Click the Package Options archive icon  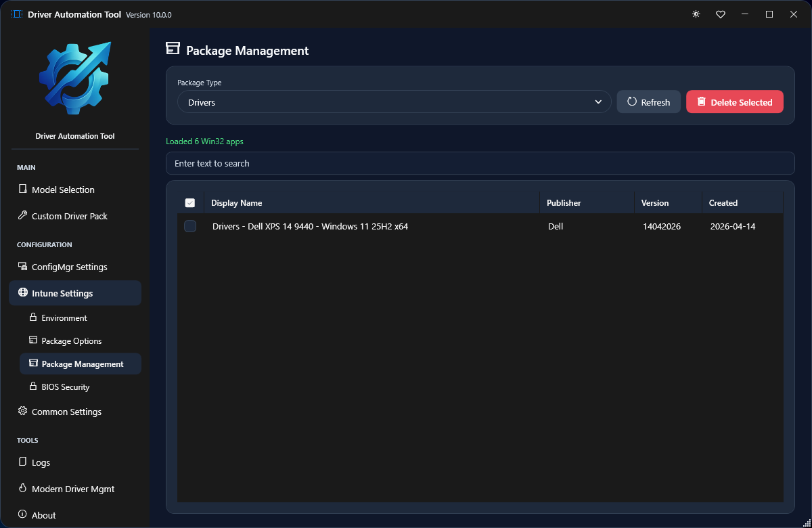(x=33, y=340)
